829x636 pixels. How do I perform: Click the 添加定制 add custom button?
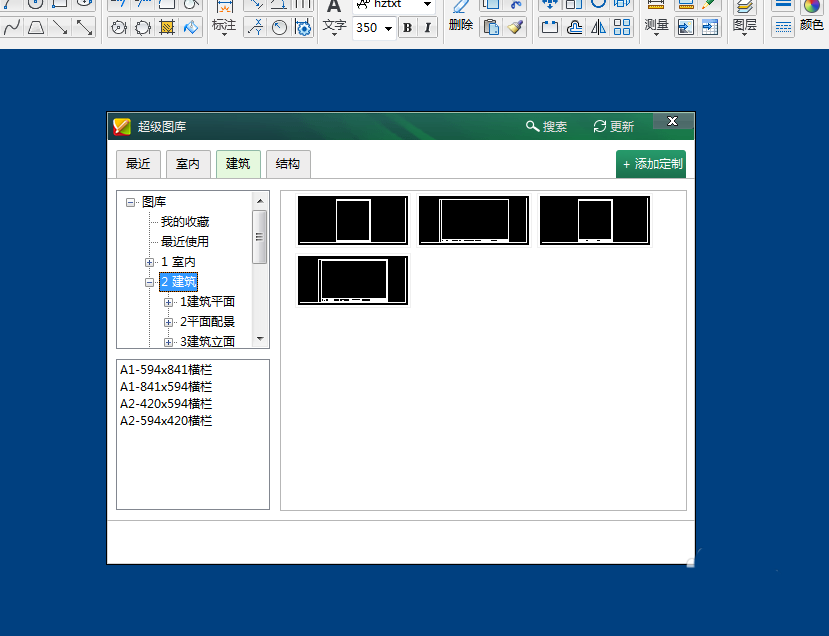pos(651,164)
